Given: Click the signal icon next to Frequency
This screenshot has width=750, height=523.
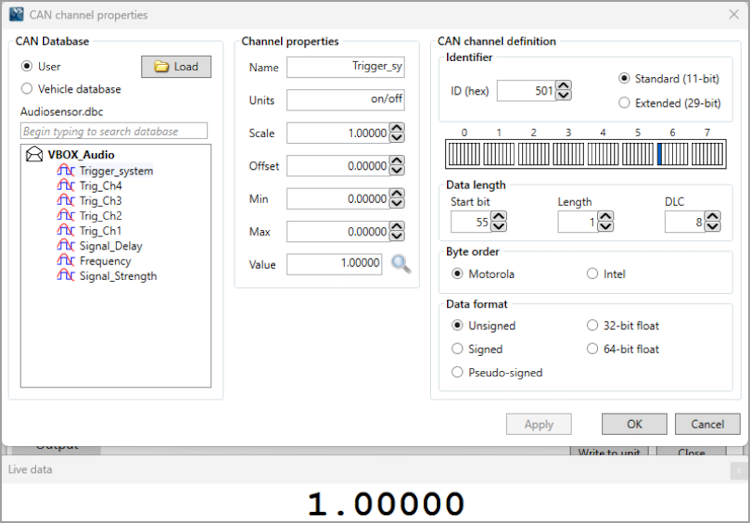Looking at the screenshot, I should pyautogui.click(x=66, y=261).
